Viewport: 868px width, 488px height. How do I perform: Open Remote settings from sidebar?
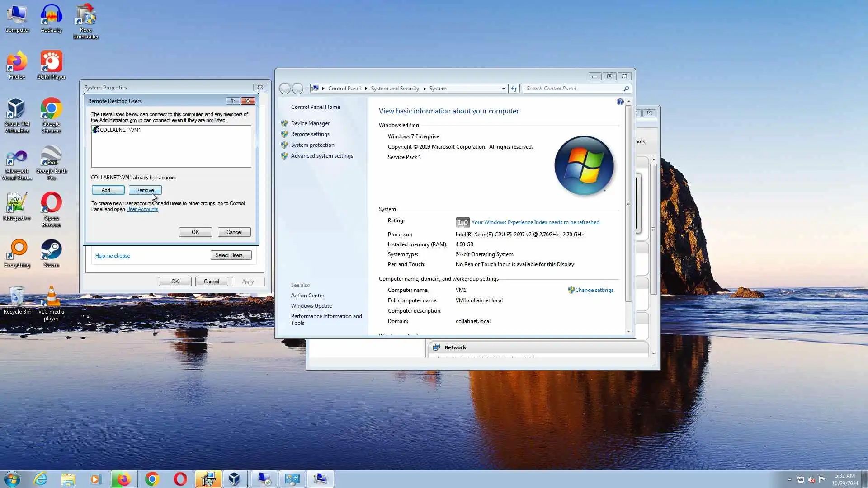tap(310, 134)
